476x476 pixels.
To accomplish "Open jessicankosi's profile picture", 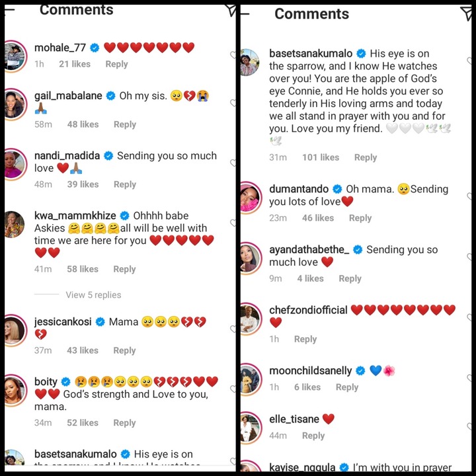I will [x=15, y=331].
